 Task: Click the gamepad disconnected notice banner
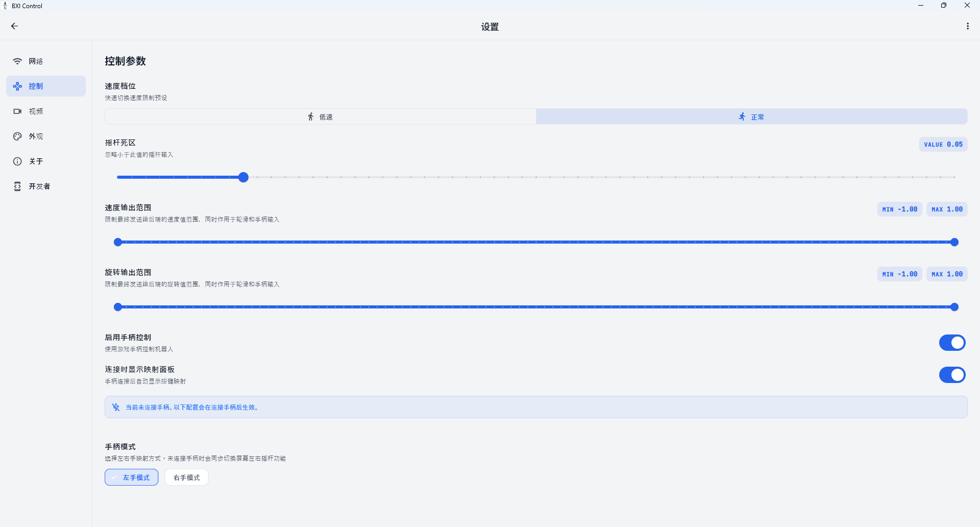[x=536, y=407]
